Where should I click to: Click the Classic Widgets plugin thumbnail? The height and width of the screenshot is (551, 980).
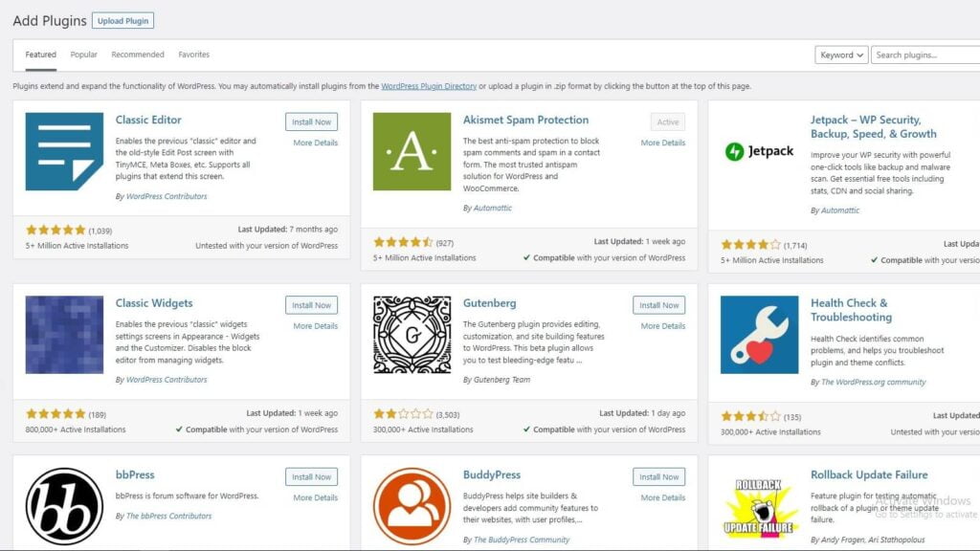(x=64, y=334)
